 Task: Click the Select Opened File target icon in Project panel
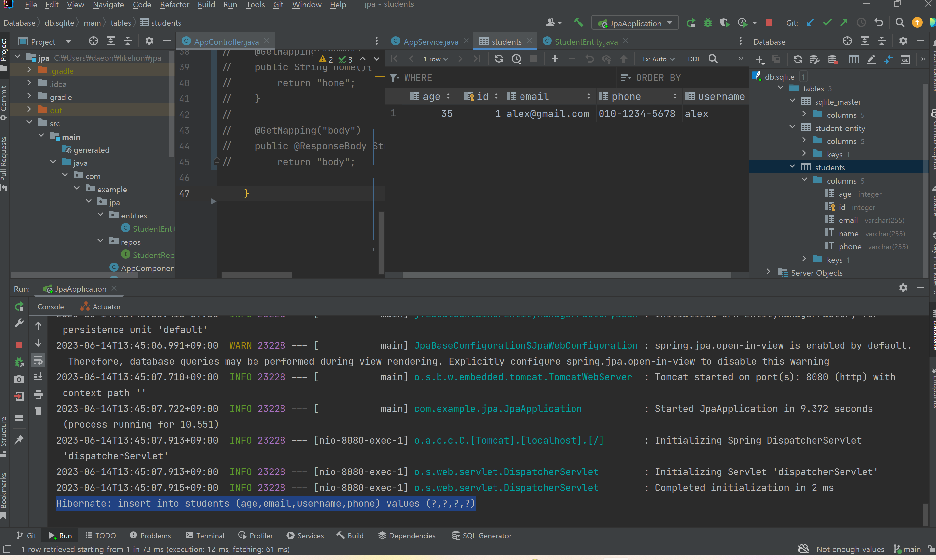coord(93,41)
